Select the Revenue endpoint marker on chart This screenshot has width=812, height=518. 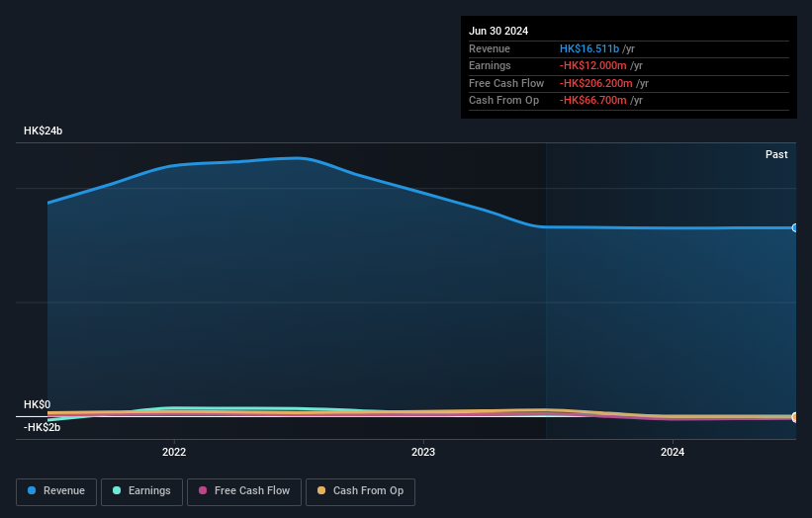pyautogui.click(x=795, y=227)
